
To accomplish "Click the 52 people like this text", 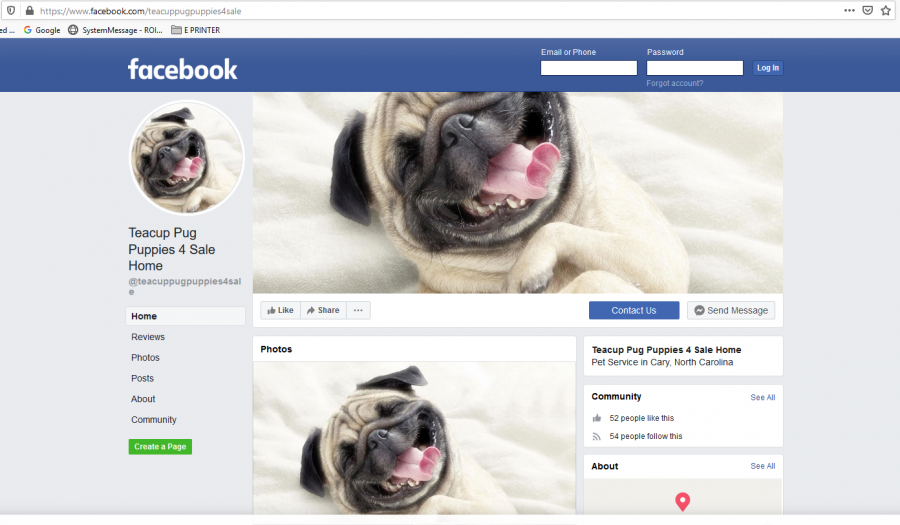I will tap(642, 418).
